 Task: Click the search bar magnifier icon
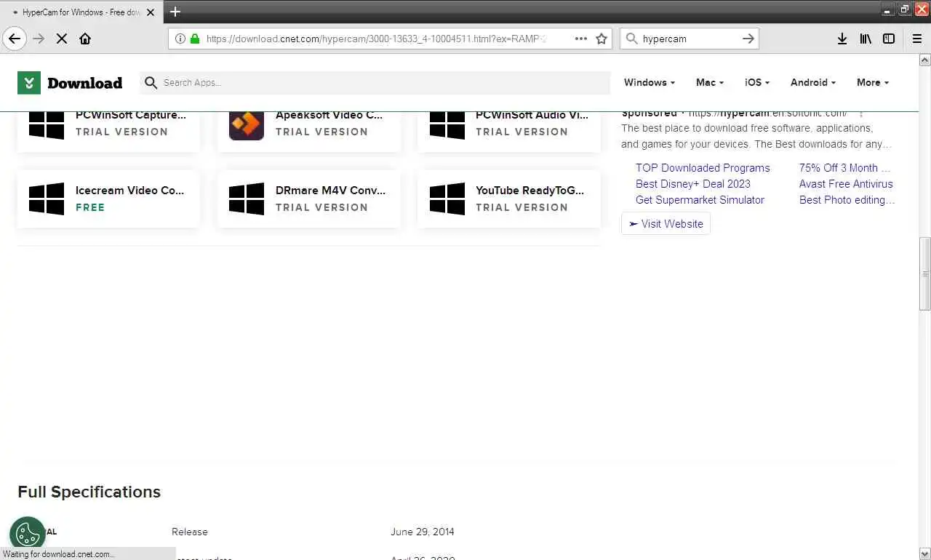tap(631, 39)
